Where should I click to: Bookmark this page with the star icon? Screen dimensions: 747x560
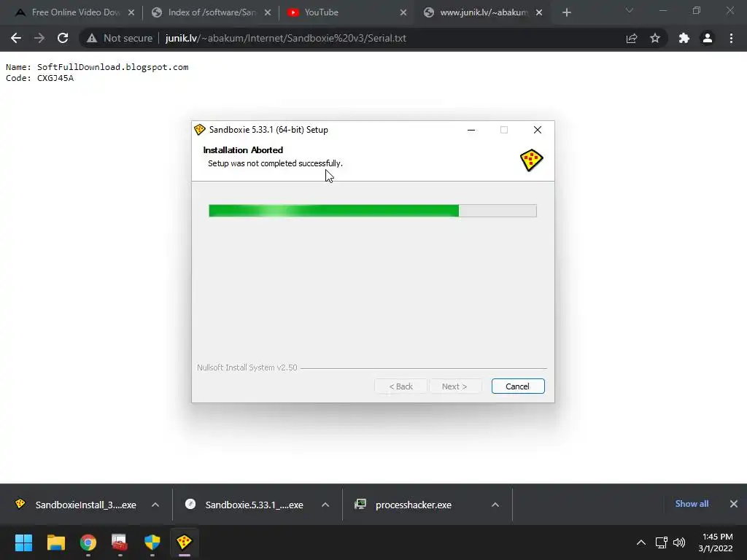point(655,38)
